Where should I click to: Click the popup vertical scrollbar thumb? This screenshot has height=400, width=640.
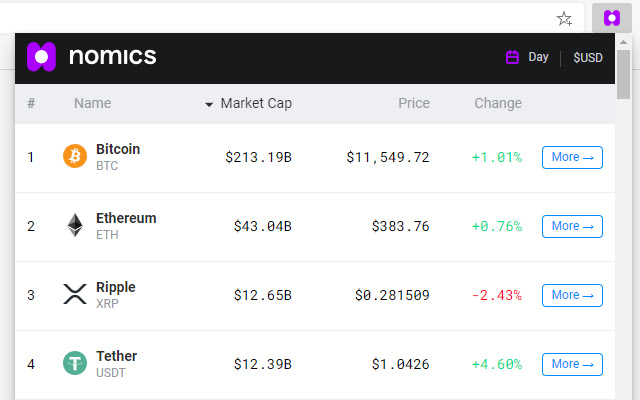coord(623,74)
